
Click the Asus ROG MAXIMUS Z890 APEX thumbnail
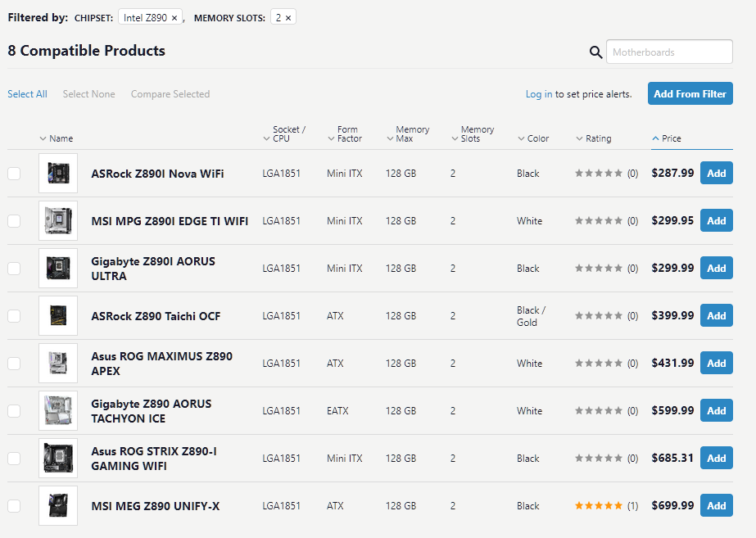pos(58,364)
